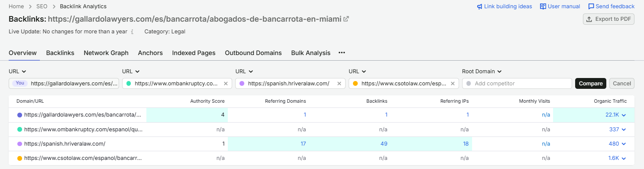The height and width of the screenshot is (169, 644).
Task: Open the Bulk Analysis tab
Action: coord(311,53)
